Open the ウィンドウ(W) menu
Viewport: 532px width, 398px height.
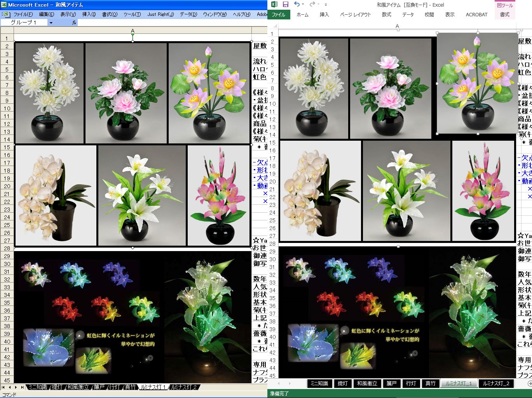click(215, 14)
